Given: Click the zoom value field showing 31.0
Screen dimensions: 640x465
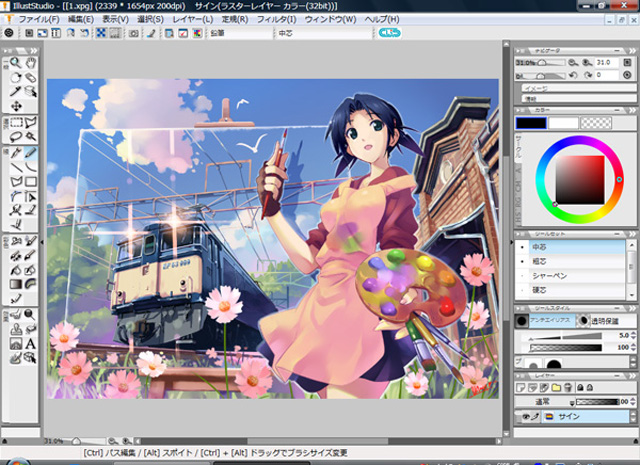Looking at the screenshot, I should click(608, 62).
